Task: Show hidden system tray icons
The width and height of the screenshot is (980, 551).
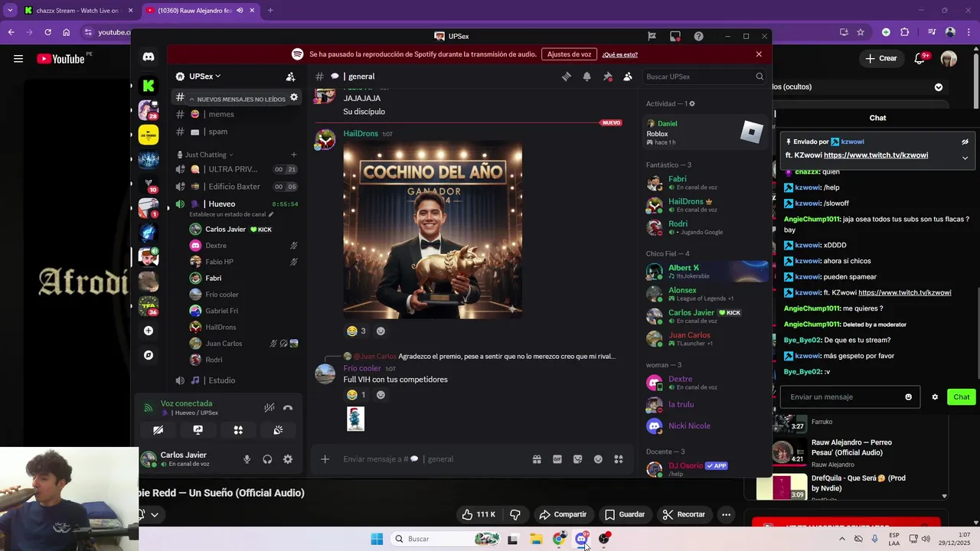Action: (842, 539)
